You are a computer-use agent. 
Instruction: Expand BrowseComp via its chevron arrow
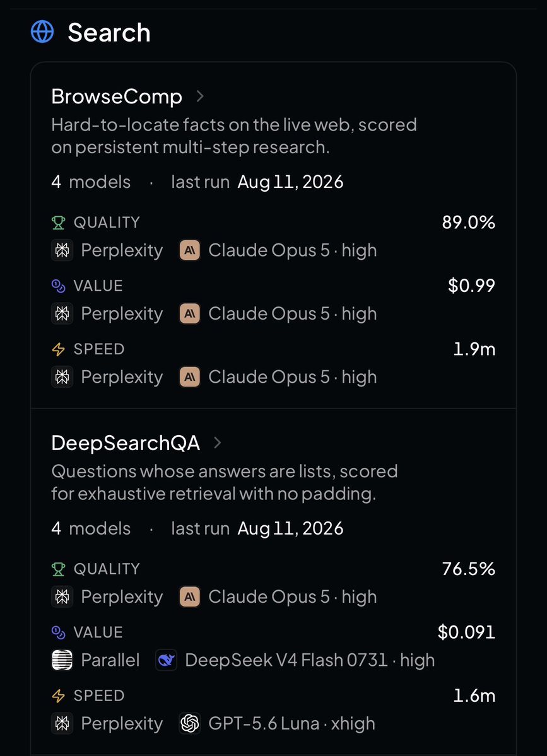(x=200, y=96)
